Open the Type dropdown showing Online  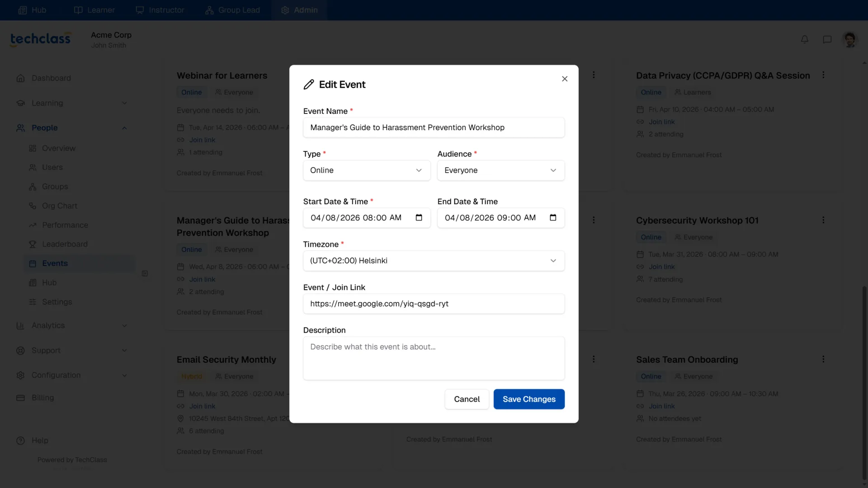367,170
